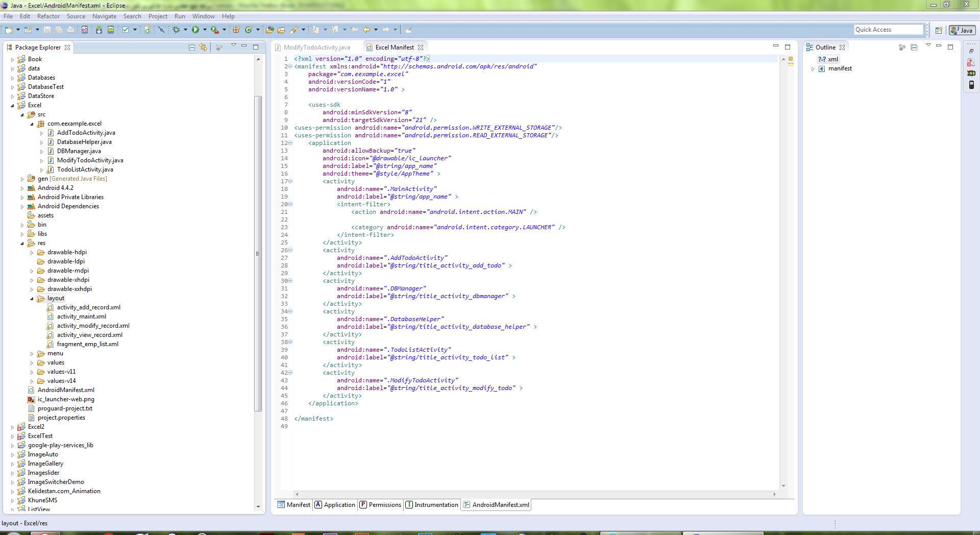Viewport: 980px width, 535px height.
Task: Click the restore icon in right trim bar
Action: [x=971, y=51]
